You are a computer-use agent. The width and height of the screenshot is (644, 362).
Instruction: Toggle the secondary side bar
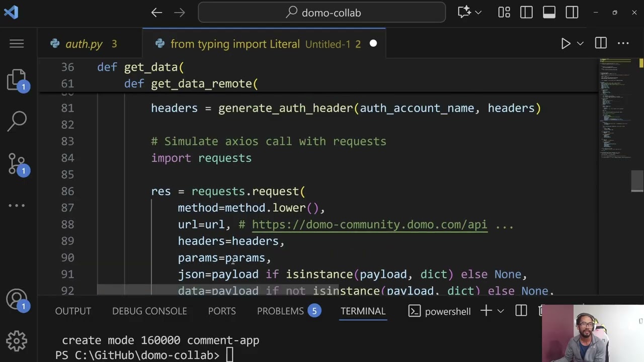pos(572,13)
